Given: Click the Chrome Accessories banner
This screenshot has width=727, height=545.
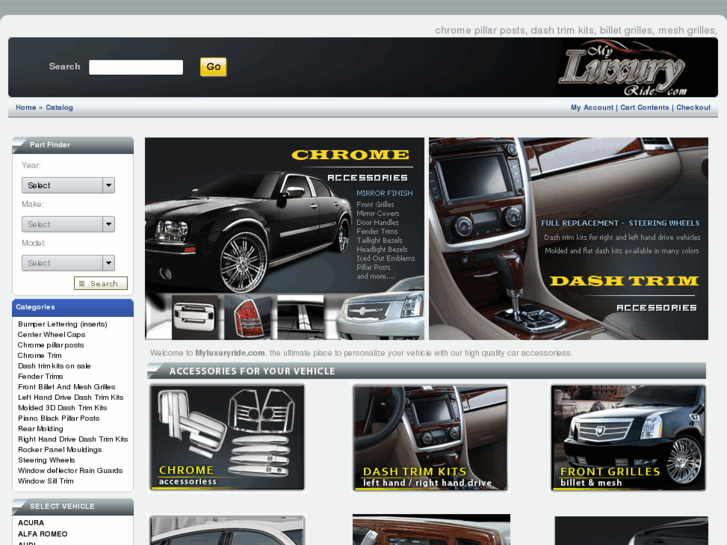Looking at the screenshot, I should (x=285, y=238).
